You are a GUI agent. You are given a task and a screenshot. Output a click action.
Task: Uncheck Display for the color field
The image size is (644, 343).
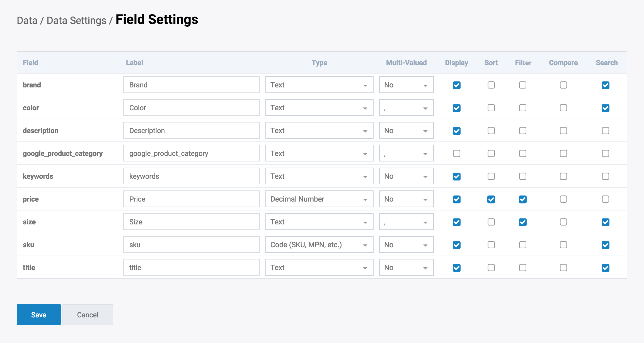(x=456, y=108)
